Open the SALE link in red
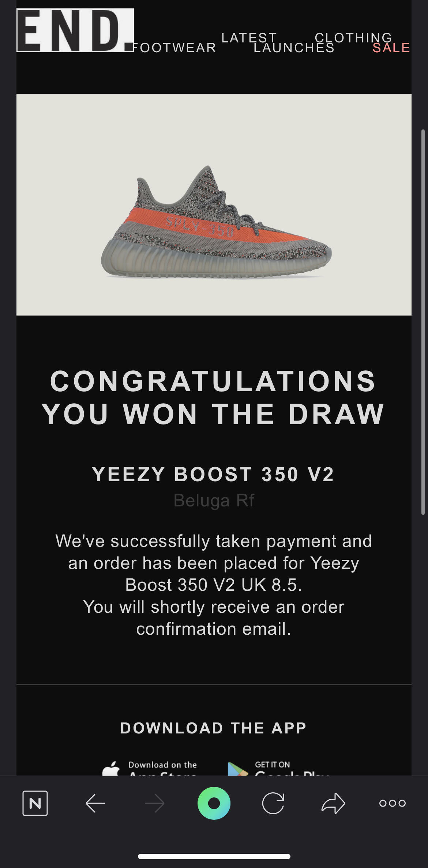The image size is (428, 868). point(391,48)
